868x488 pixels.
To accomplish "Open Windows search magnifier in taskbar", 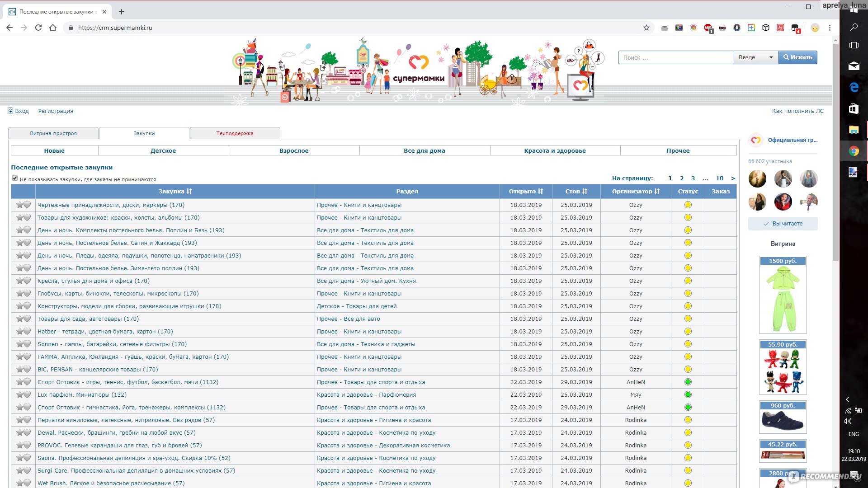I will point(854,27).
